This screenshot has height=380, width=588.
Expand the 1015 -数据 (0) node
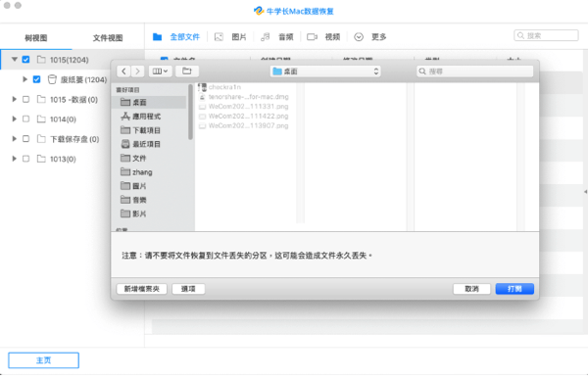(15, 99)
